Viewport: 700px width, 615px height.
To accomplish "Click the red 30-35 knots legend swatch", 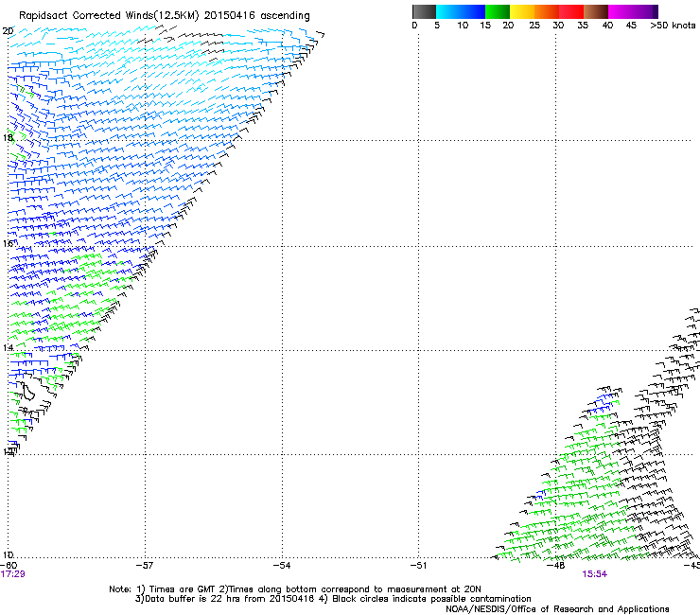I will click(x=571, y=11).
